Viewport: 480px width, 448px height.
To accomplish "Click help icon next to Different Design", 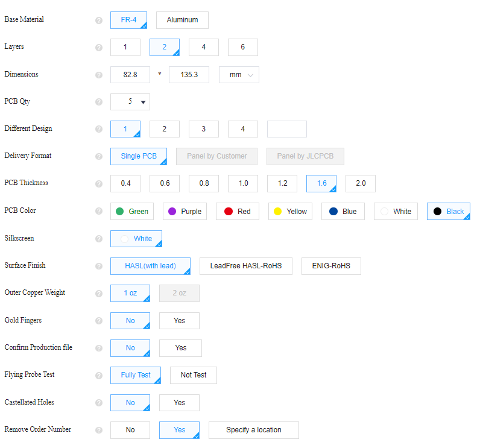I will pyautogui.click(x=98, y=129).
